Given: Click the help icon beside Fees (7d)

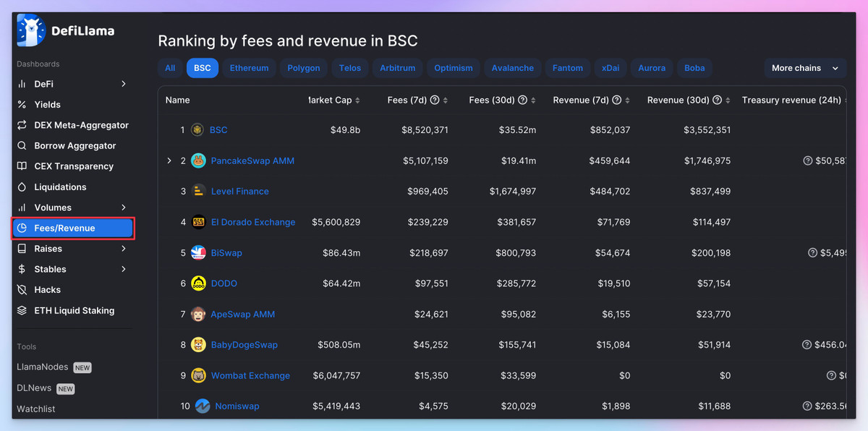Looking at the screenshot, I should click(435, 101).
